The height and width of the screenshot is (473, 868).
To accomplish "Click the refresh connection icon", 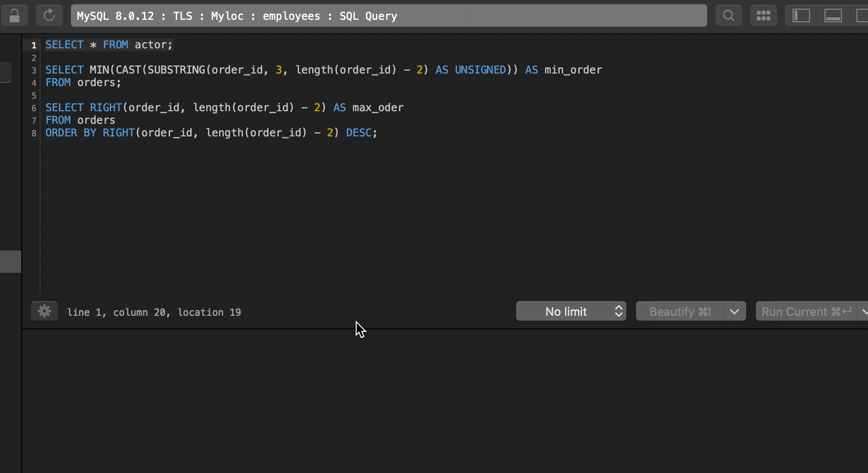I will (x=49, y=16).
